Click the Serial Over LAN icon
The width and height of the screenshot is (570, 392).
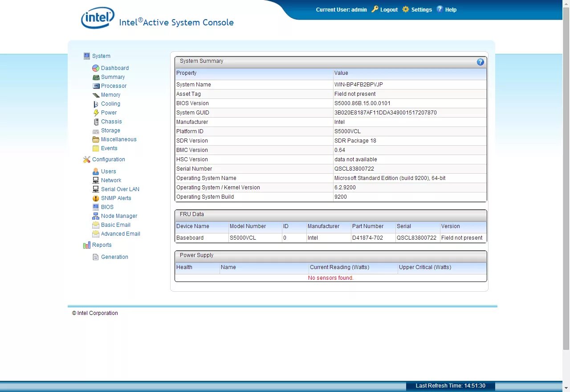[x=96, y=189]
